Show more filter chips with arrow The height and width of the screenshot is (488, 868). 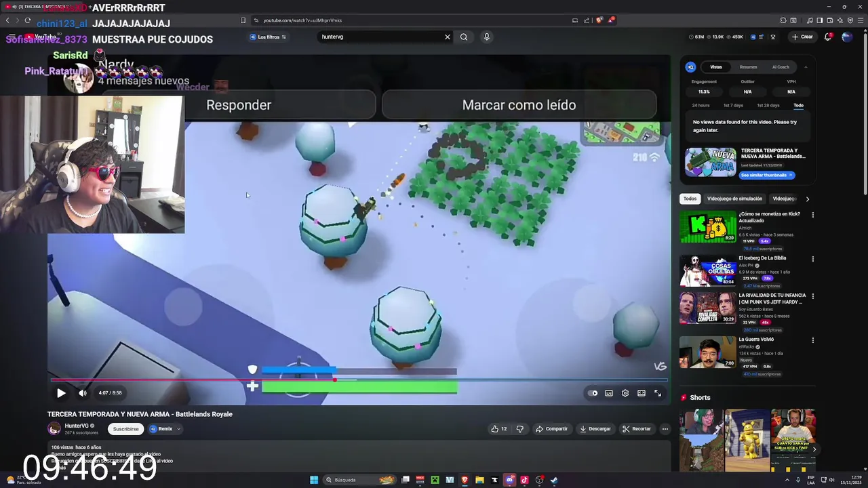click(x=807, y=199)
